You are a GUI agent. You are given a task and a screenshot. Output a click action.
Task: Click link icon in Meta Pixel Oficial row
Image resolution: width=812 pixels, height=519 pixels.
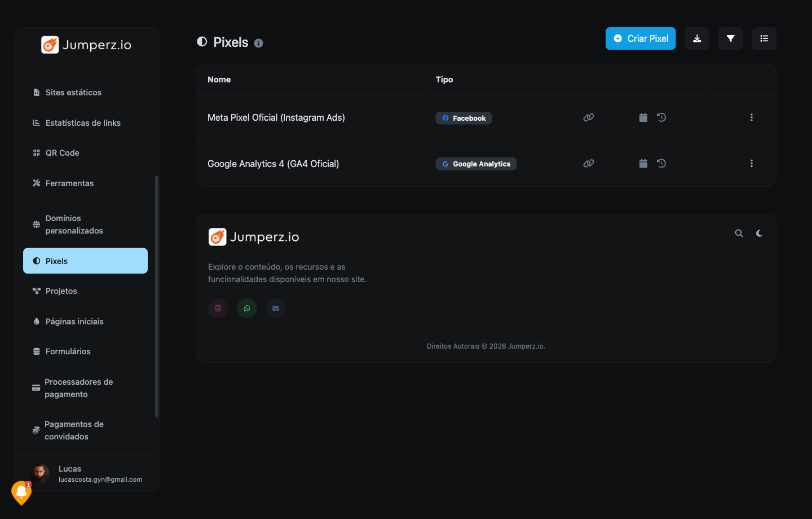tap(589, 117)
